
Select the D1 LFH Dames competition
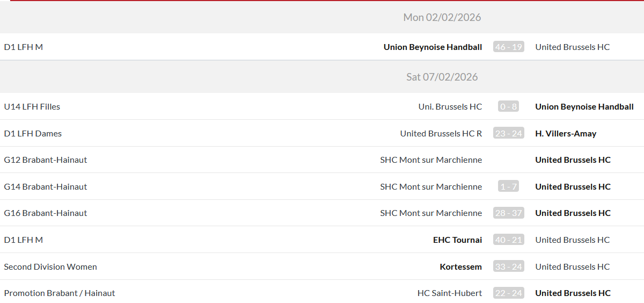pos(33,133)
